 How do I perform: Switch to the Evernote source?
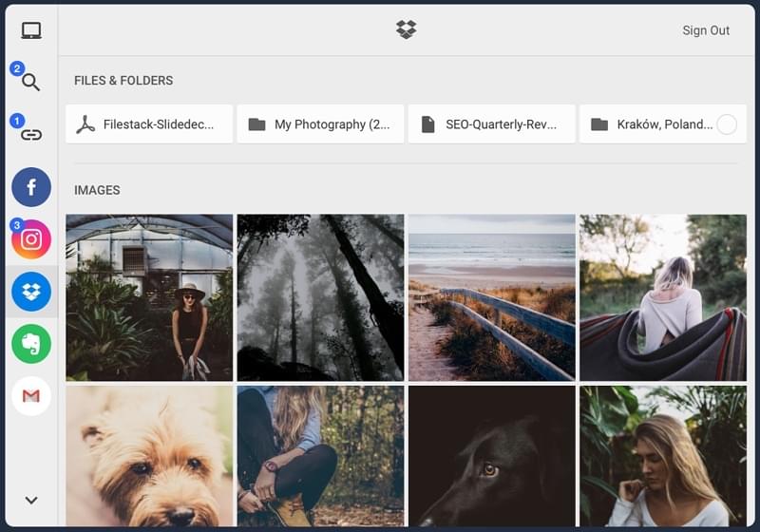[x=30, y=344]
